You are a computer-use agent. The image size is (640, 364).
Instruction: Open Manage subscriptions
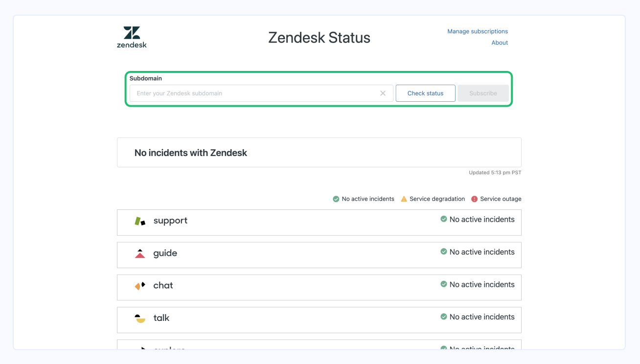[477, 31]
